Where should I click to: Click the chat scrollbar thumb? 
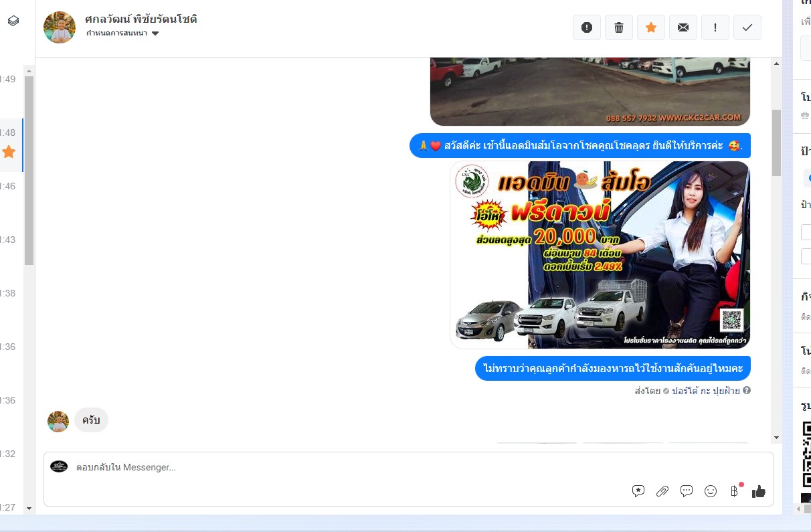click(x=776, y=143)
